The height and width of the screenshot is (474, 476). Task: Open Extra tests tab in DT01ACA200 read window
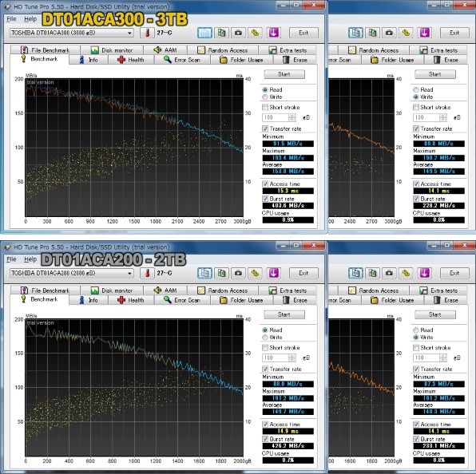pyautogui.click(x=288, y=290)
